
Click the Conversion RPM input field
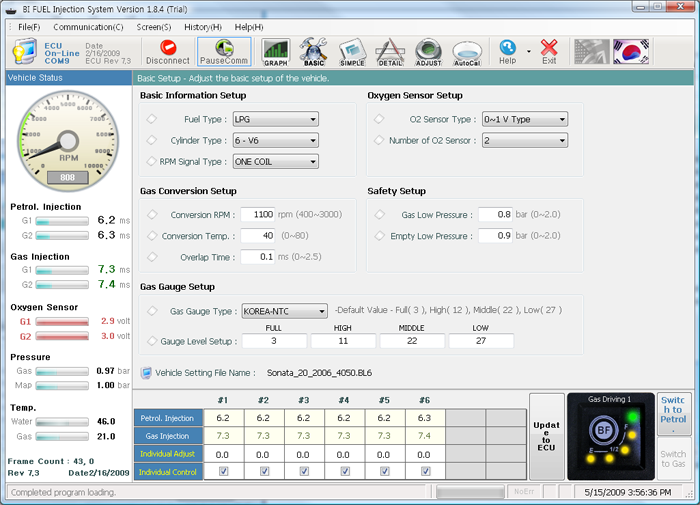(258, 214)
